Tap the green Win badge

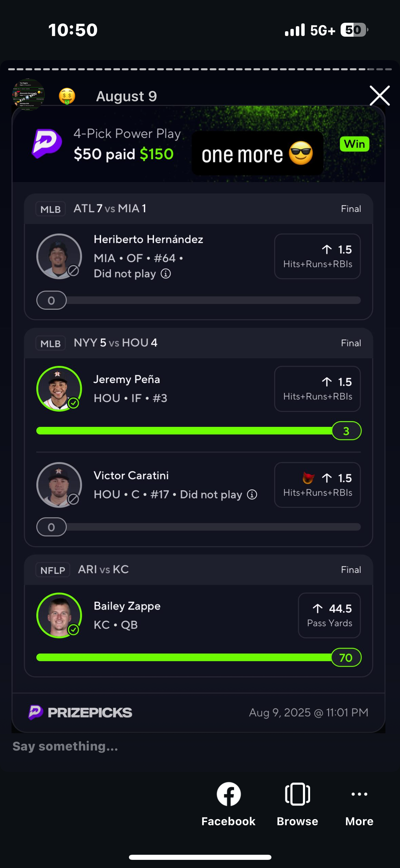(x=354, y=144)
